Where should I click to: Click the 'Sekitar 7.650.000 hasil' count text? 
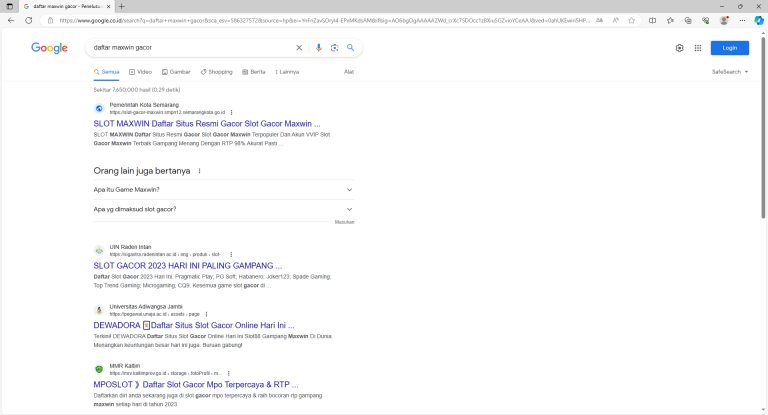(x=137, y=90)
